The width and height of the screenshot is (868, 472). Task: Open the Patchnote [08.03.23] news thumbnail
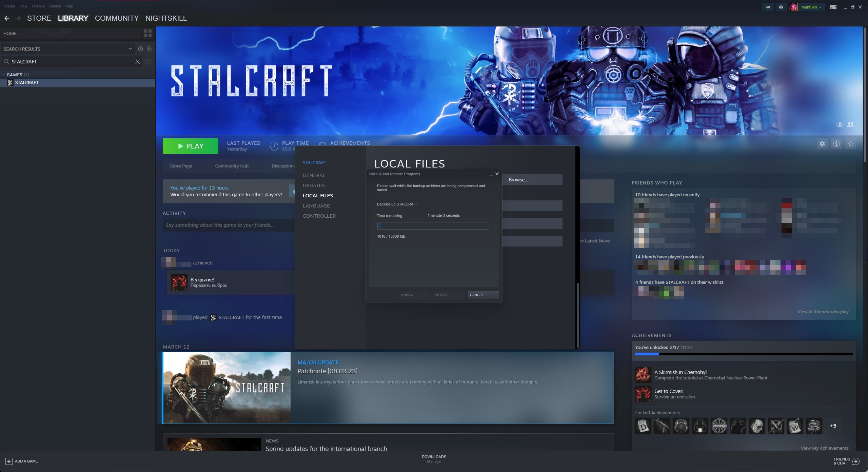[227, 388]
